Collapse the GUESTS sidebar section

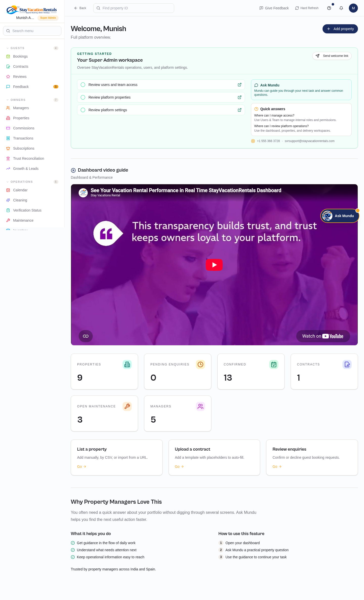point(32,48)
